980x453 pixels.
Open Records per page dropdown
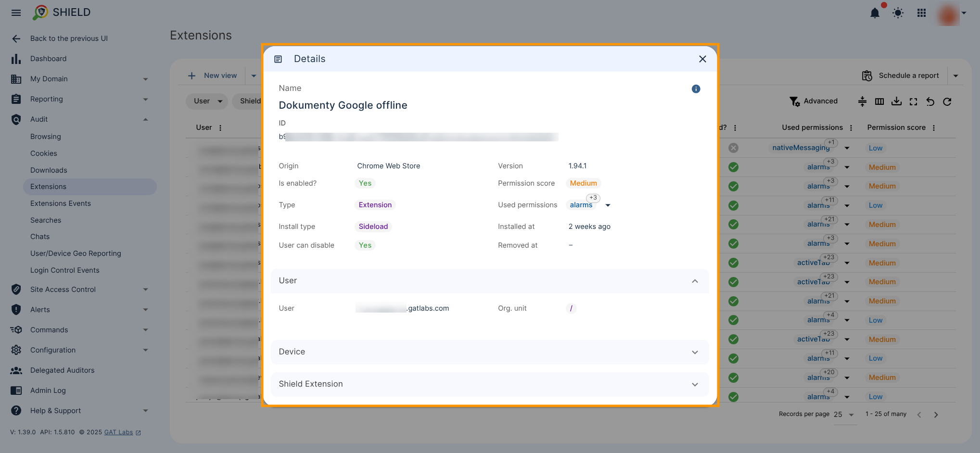(x=844, y=415)
